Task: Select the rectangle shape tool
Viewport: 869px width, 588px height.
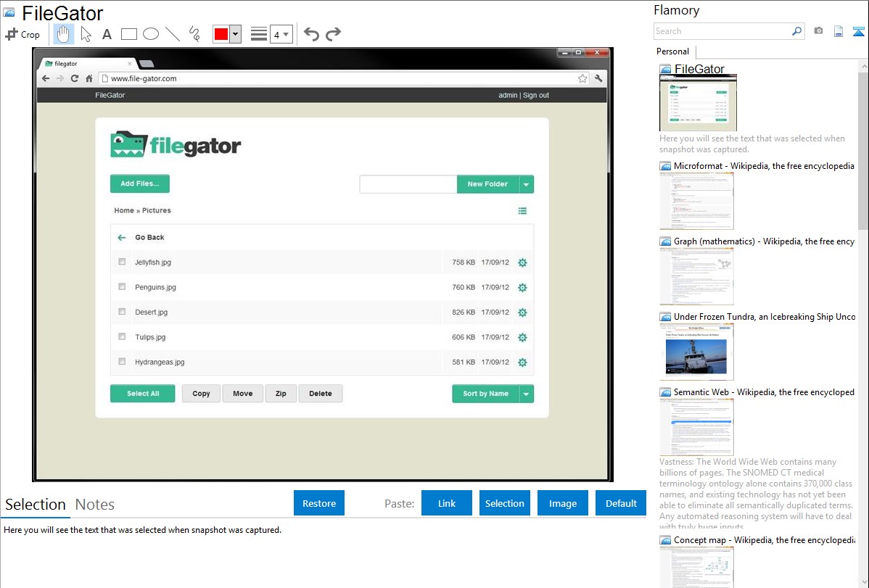Action: 129,34
